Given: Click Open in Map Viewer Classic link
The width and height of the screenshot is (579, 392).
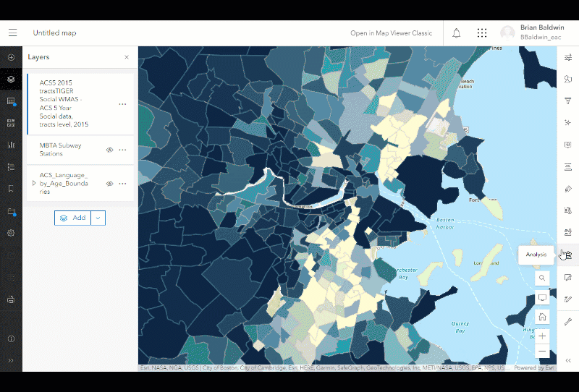Looking at the screenshot, I should (391, 33).
